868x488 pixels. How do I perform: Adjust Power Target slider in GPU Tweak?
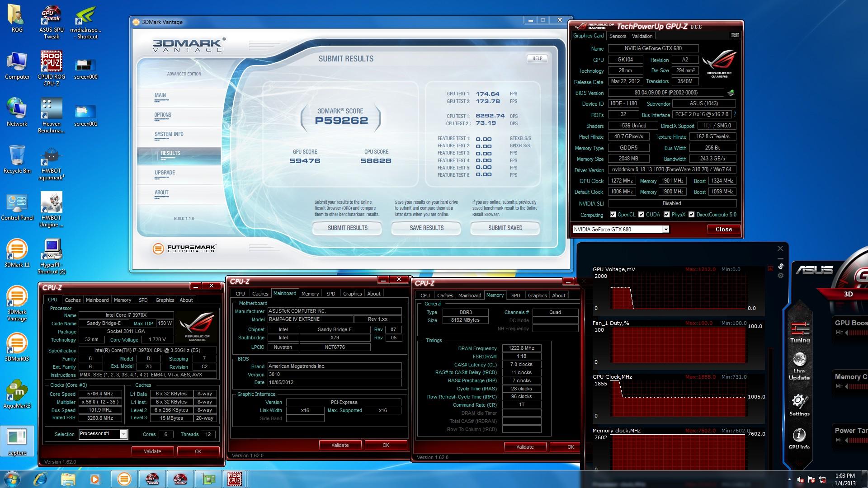(x=859, y=440)
